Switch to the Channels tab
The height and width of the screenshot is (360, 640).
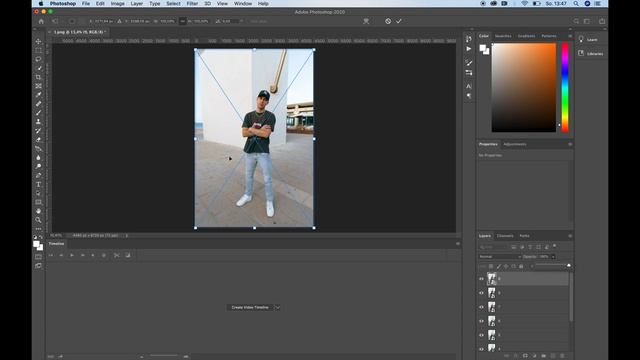tap(505, 236)
